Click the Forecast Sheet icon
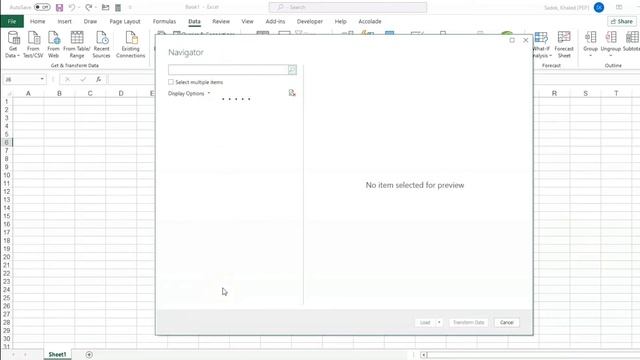The image size is (640, 360). tap(564, 44)
